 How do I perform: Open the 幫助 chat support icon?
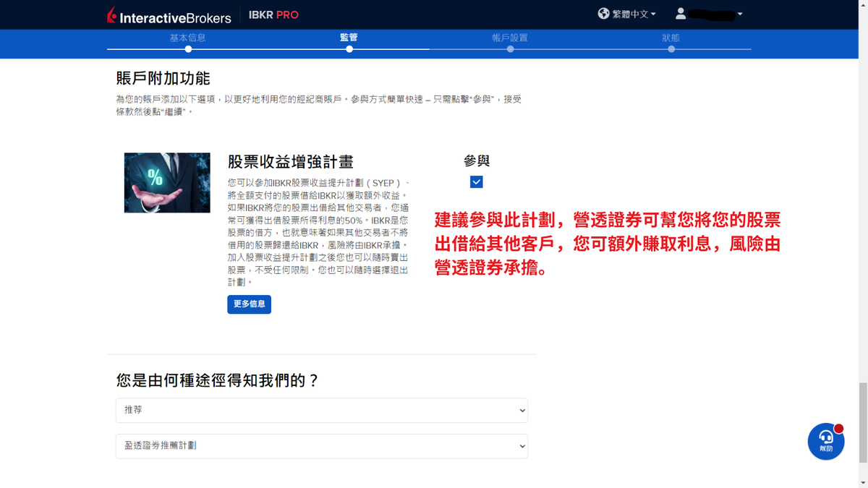point(826,441)
